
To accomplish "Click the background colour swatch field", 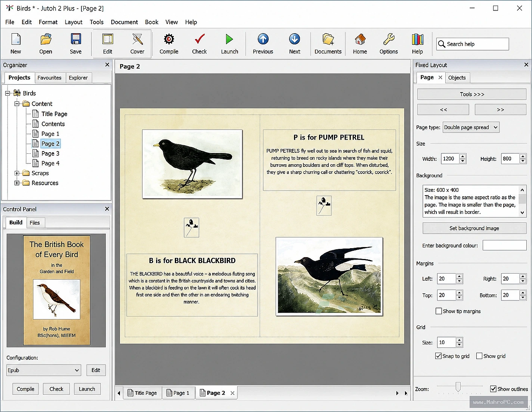I will [x=504, y=245].
